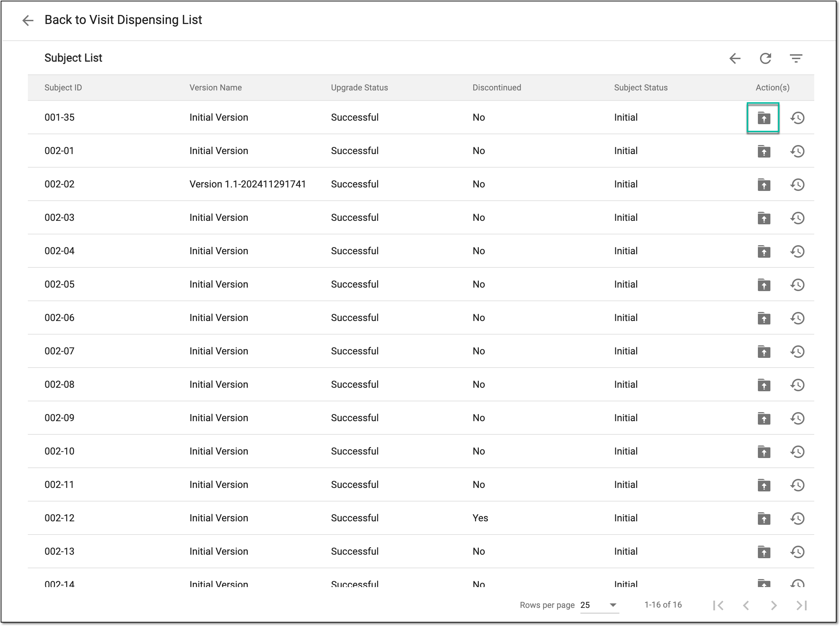This screenshot has width=840, height=626.
Task: Open the Rows per page dropdown showing 25
Action: [x=599, y=605]
